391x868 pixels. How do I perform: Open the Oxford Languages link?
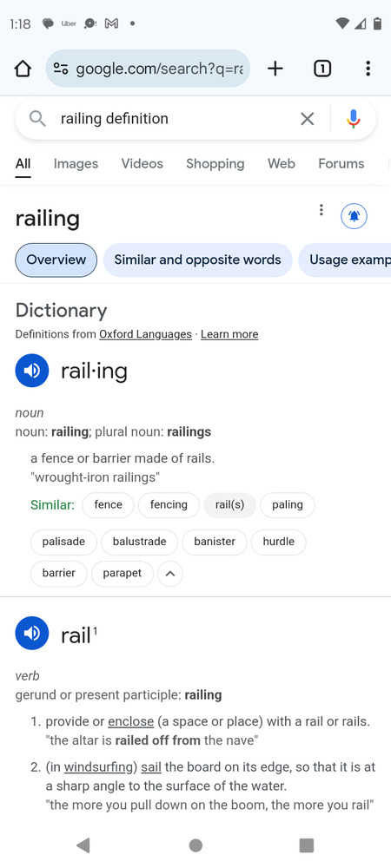(x=145, y=334)
